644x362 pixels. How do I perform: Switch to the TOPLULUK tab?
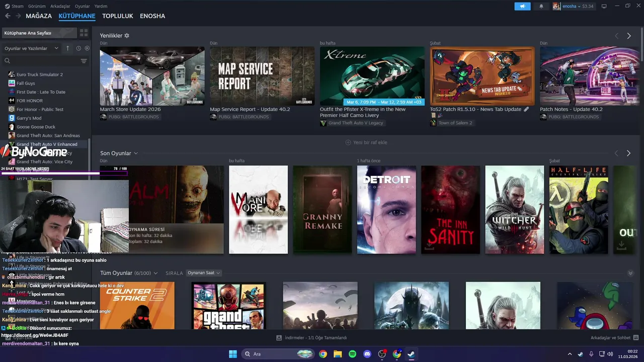point(118,16)
